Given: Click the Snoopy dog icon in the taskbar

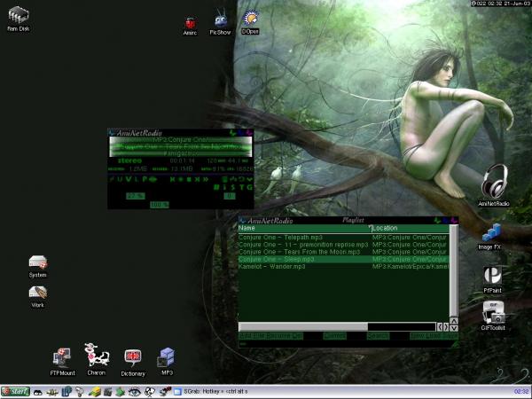Looking at the screenshot, I should pyautogui.click(x=150, y=392).
